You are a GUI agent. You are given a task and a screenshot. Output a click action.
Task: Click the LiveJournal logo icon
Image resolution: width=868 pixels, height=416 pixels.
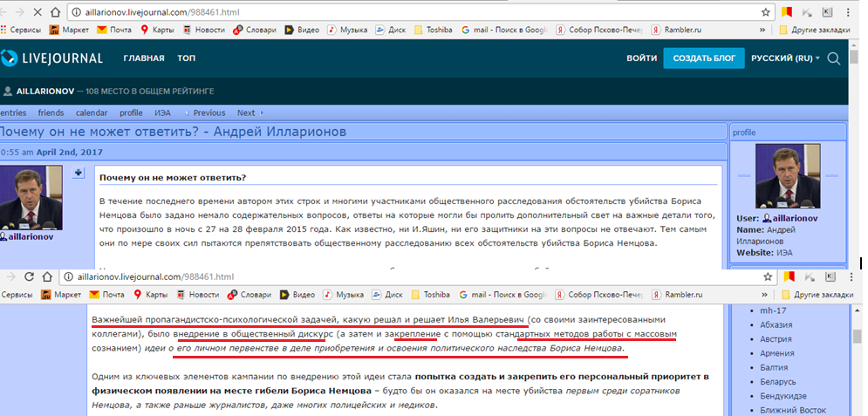(10, 58)
